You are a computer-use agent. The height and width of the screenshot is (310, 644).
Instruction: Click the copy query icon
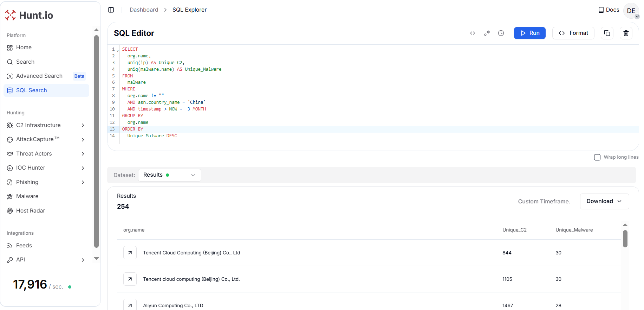click(x=607, y=33)
